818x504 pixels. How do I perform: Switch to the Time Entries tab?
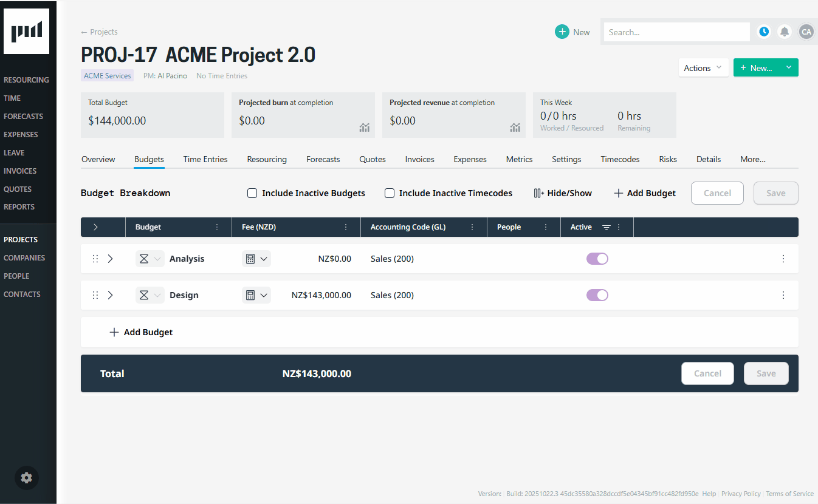click(x=205, y=159)
